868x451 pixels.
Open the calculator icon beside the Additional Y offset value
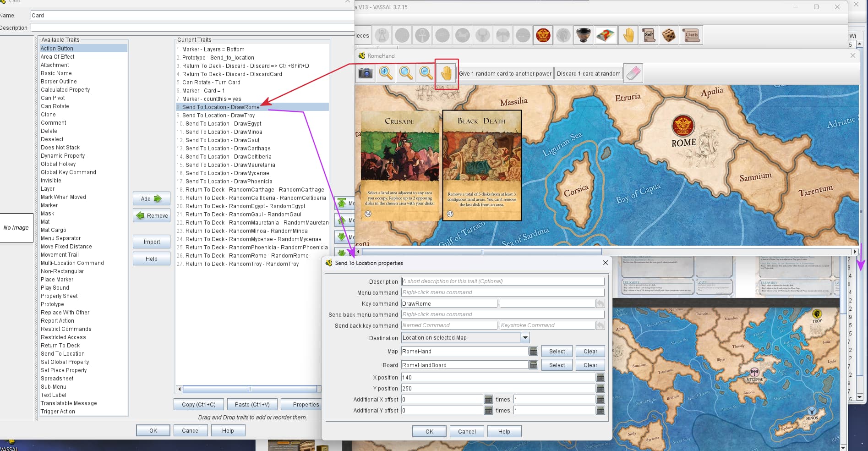pyautogui.click(x=488, y=410)
